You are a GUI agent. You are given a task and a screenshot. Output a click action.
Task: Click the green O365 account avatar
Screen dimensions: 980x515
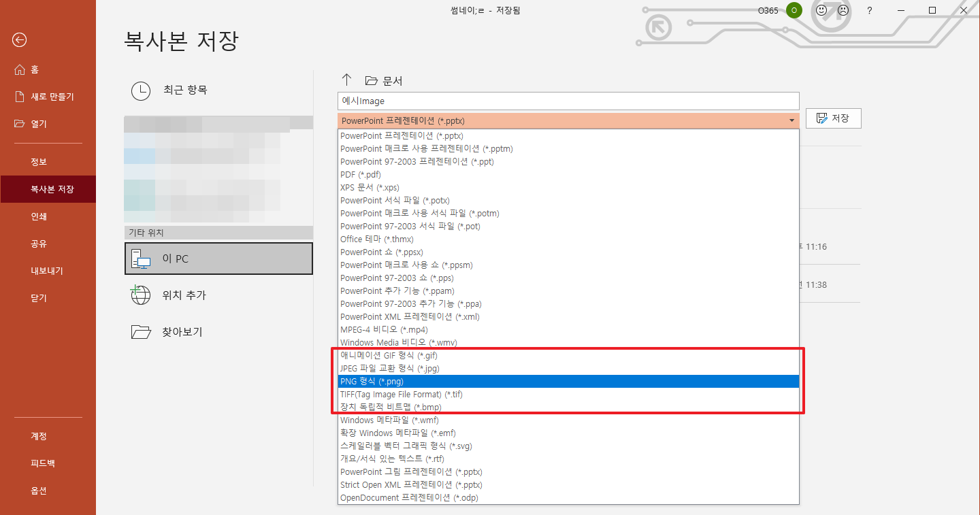click(794, 10)
